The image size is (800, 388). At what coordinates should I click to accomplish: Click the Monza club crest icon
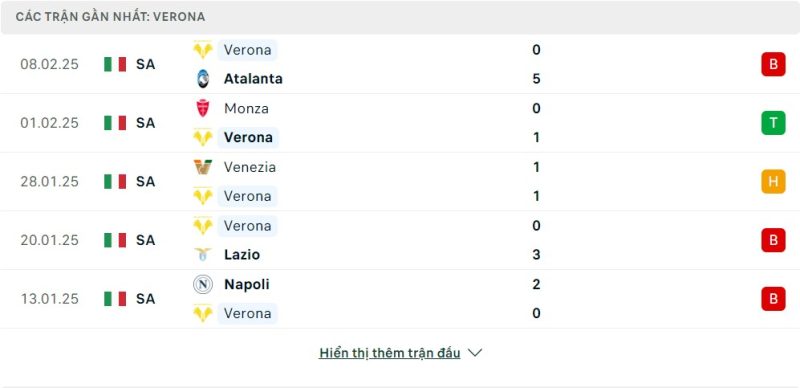[203, 108]
